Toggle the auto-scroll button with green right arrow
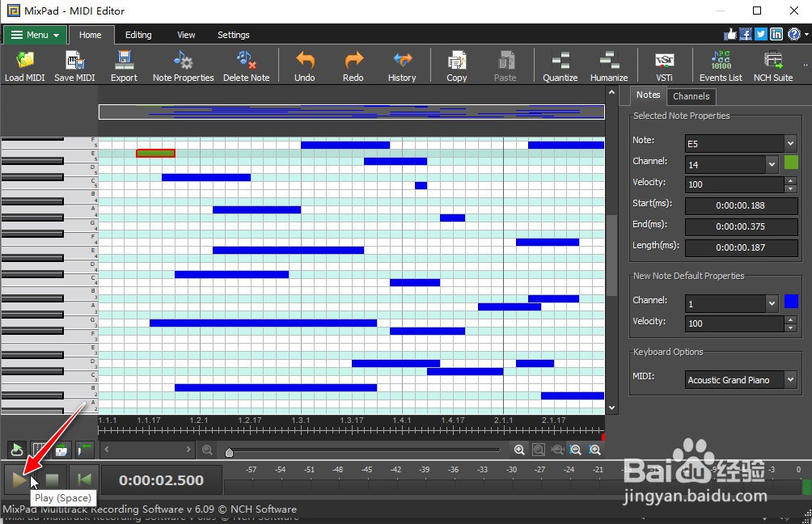This screenshot has width=812, height=524. [61, 450]
